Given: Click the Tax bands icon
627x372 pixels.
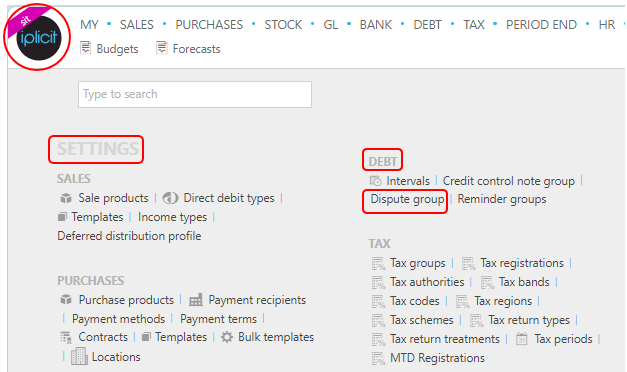Looking at the screenshot, I should tap(487, 282).
